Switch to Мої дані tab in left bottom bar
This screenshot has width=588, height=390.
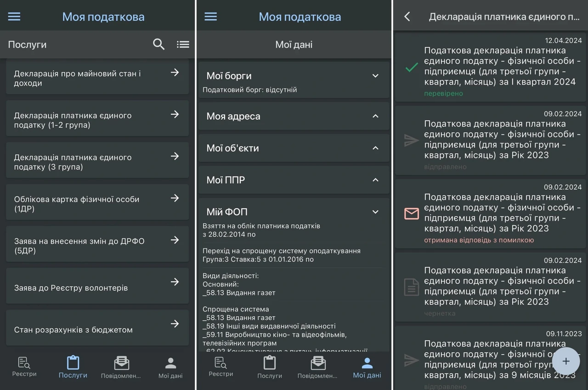pyautogui.click(x=170, y=368)
